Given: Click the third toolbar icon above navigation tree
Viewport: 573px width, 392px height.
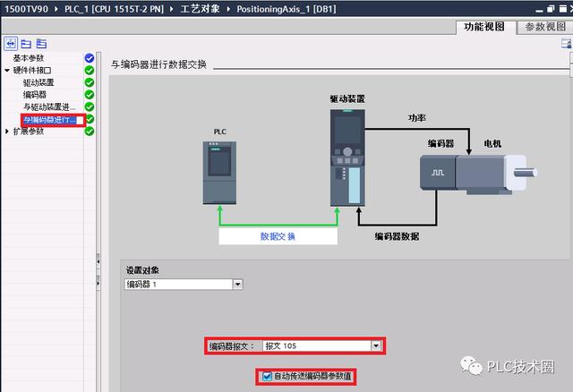Looking at the screenshot, I should pyautogui.click(x=40, y=43).
